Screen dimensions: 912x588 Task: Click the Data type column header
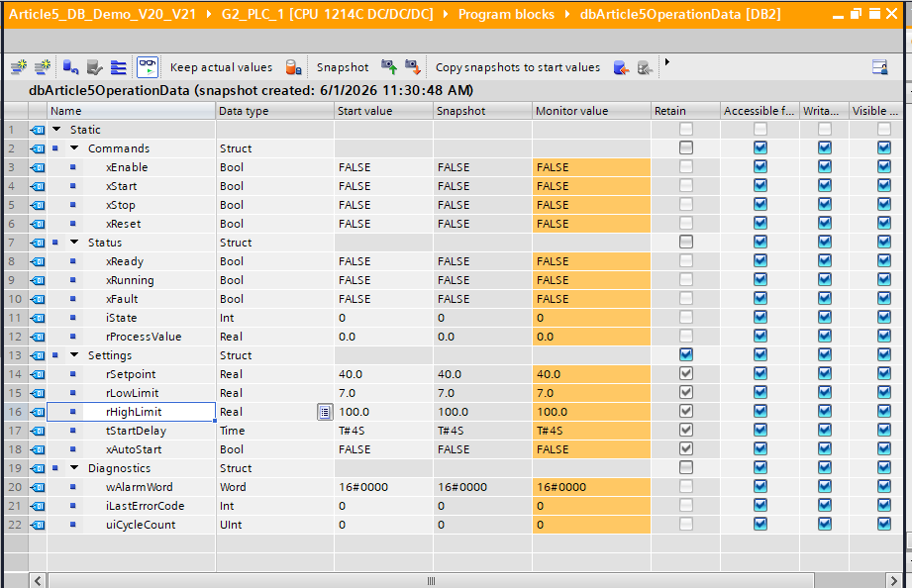click(x=275, y=111)
